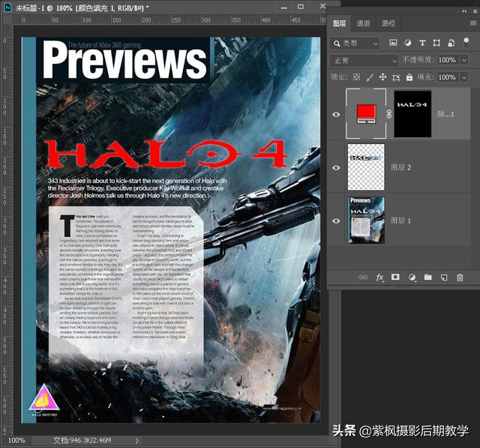Open the 类型 filter dropdown
Screen dimensions: 480x448
pyautogui.click(x=356, y=44)
